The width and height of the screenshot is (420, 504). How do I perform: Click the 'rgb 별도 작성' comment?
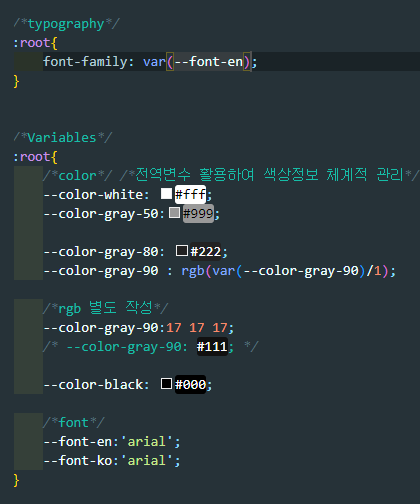pos(105,308)
